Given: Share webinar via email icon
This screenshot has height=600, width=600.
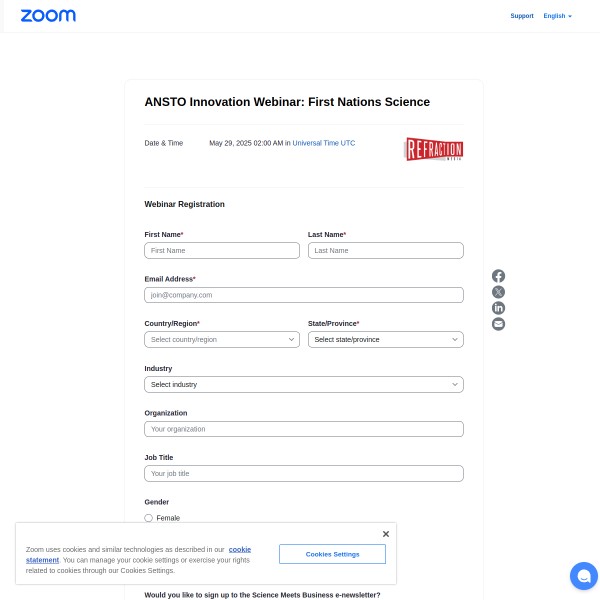Looking at the screenshot, I should click(498, 324).
